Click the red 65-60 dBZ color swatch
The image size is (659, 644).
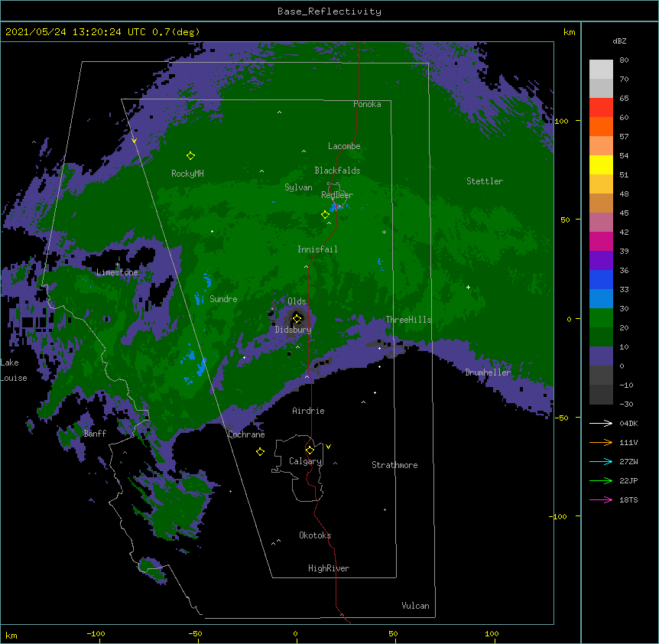601,108
